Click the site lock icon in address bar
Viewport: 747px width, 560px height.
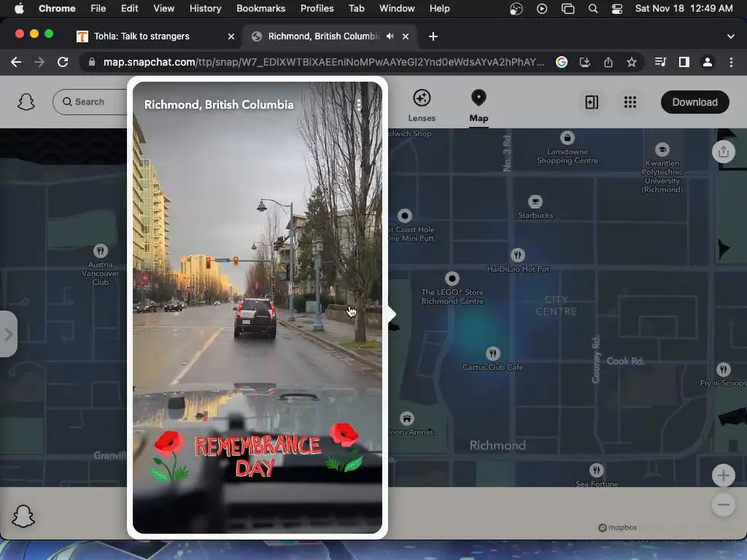tap(92, 62)
